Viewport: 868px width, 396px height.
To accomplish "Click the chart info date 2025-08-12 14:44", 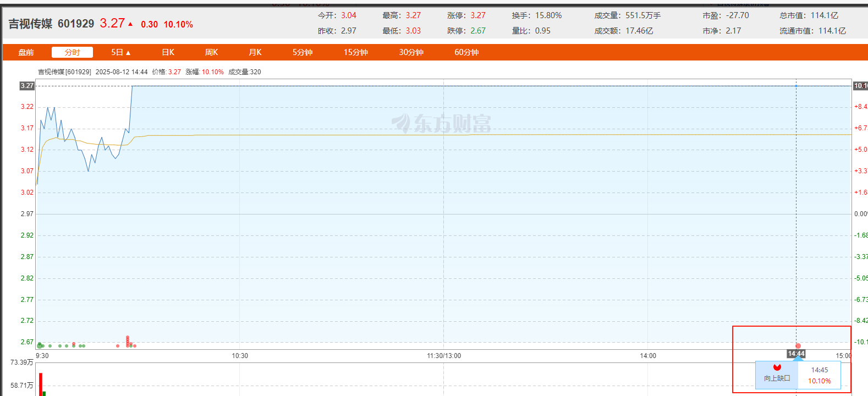I will click(x=122, y=72).
